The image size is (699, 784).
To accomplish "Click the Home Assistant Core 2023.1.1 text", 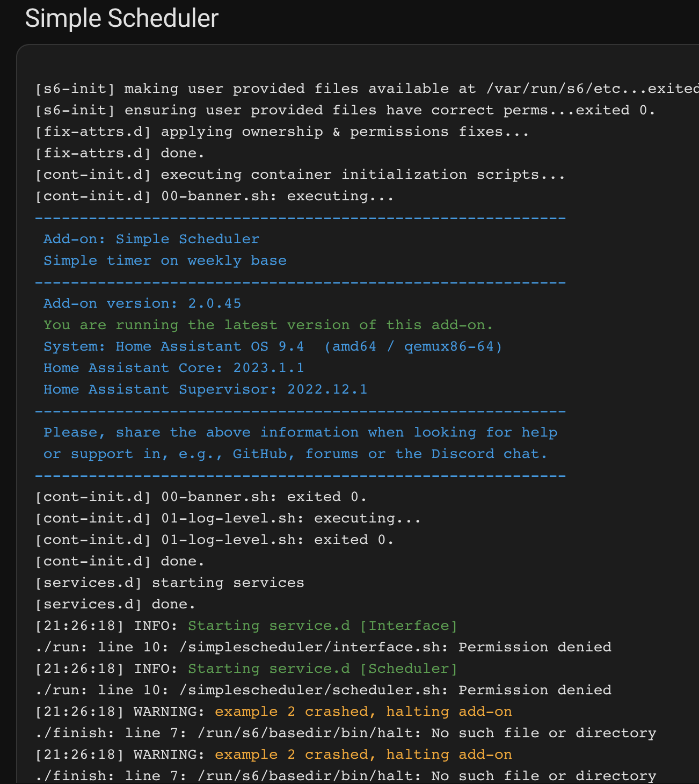I will pos(173,368).
